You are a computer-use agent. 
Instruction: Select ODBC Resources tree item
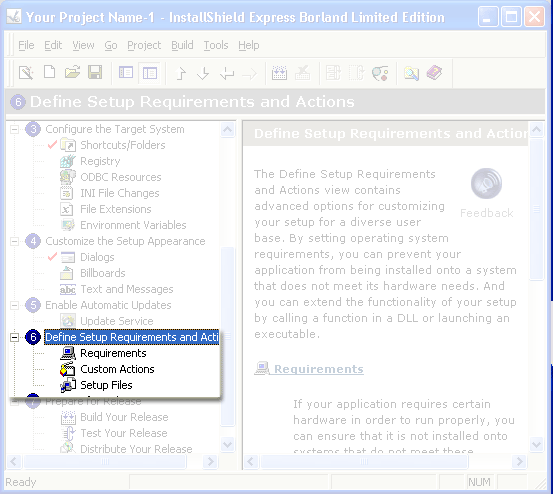click(x=121, y=177)
